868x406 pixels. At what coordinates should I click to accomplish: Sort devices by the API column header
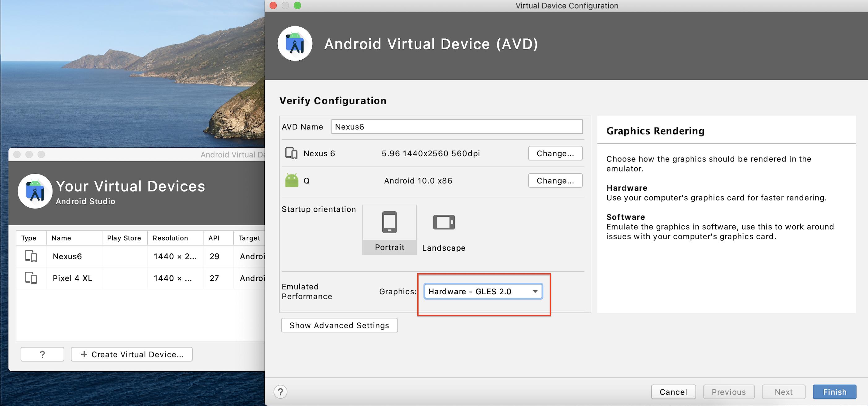coord(214,238)
